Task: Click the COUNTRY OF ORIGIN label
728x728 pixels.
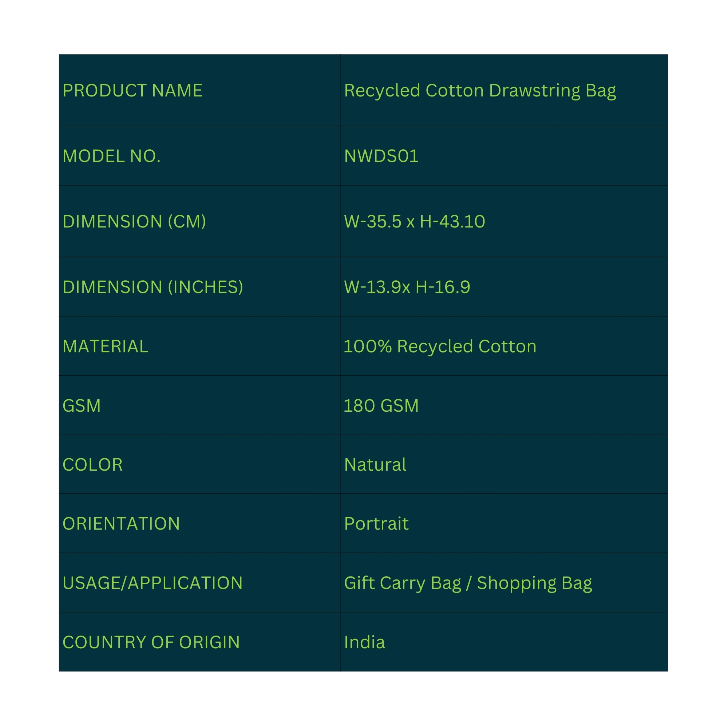Action: [x=151, y=642]
